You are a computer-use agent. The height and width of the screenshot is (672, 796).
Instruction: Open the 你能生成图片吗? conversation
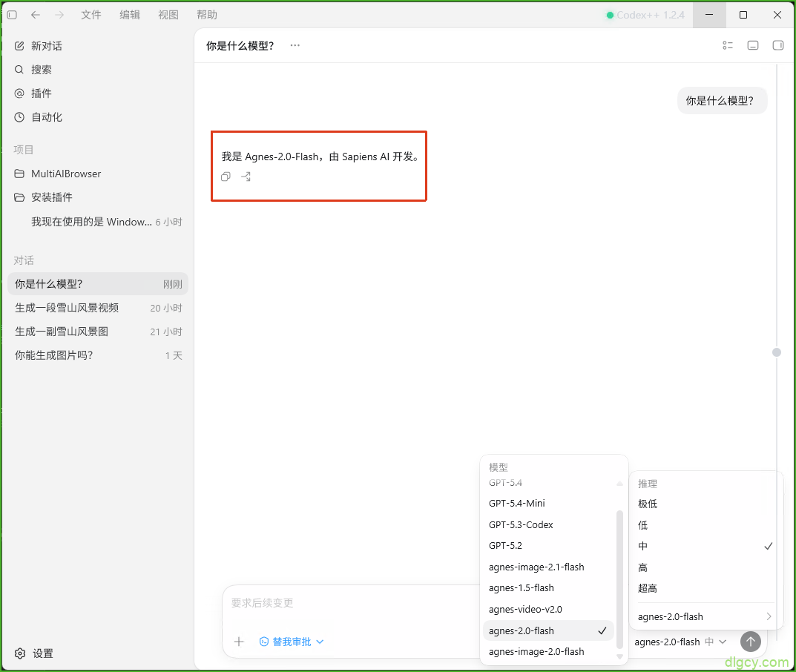point(98,355)
